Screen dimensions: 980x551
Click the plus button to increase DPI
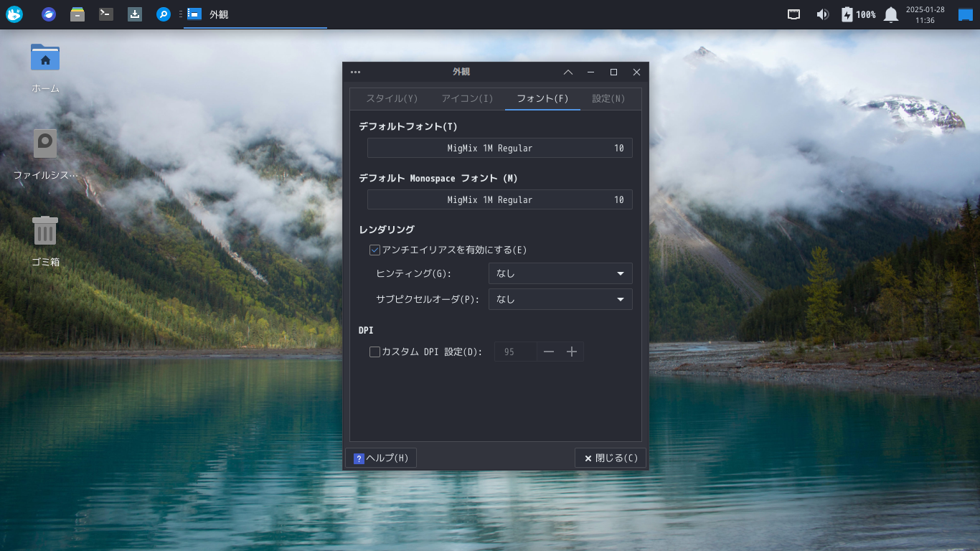(x=572, y=352)
